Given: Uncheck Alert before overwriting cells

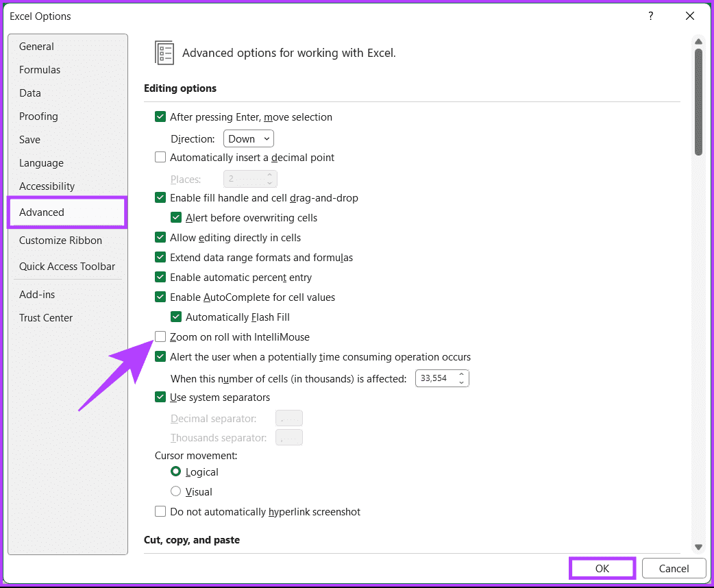Looking at the screenshot, I should click(x=176, y=217).
